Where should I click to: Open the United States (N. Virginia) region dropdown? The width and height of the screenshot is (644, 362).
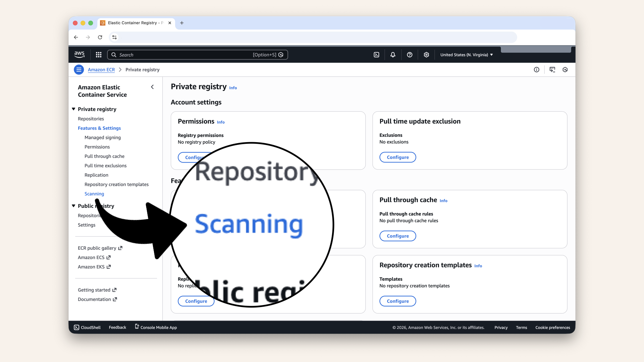(466, 55)
